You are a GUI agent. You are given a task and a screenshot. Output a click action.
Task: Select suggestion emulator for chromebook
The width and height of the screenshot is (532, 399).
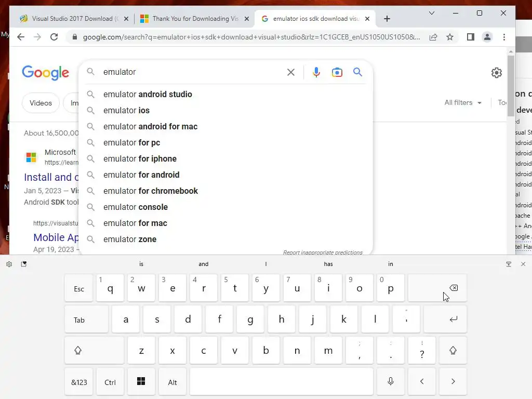point(225,191)
